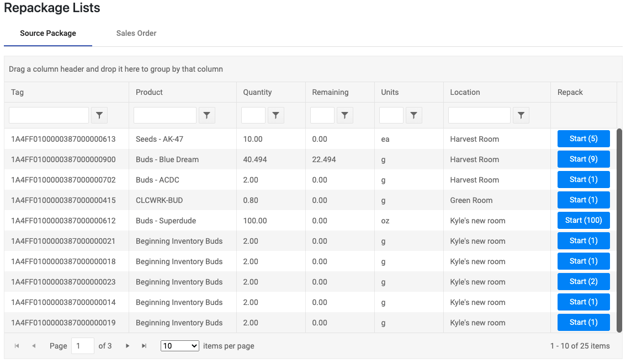
Task: Select tag 1A4FF0100000387000000415
Action: point(63,200)
